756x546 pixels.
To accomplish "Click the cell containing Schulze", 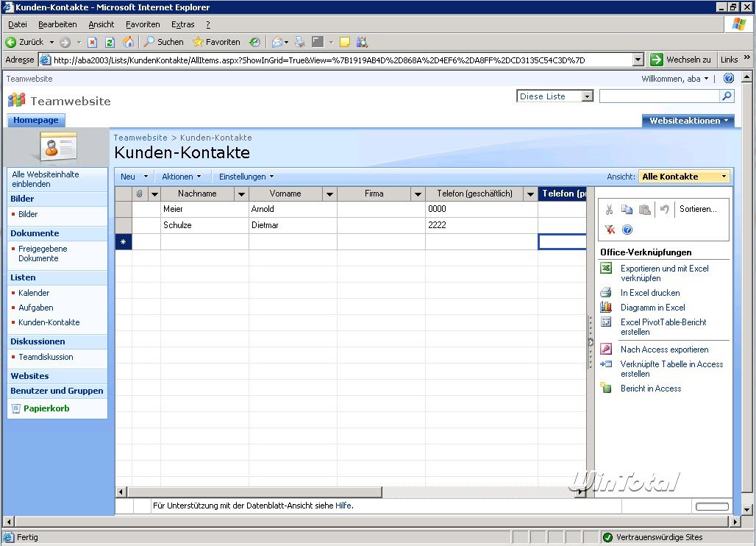I will point(204,225).
